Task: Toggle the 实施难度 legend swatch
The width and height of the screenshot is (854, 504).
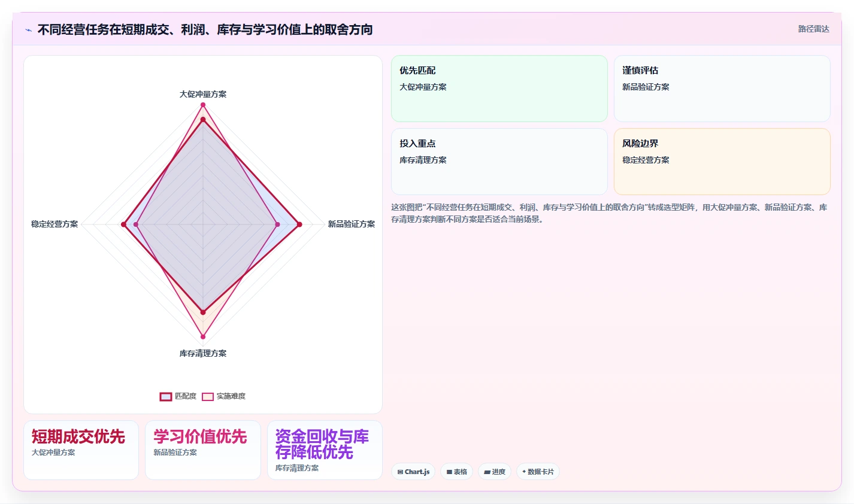Action: 208,396
